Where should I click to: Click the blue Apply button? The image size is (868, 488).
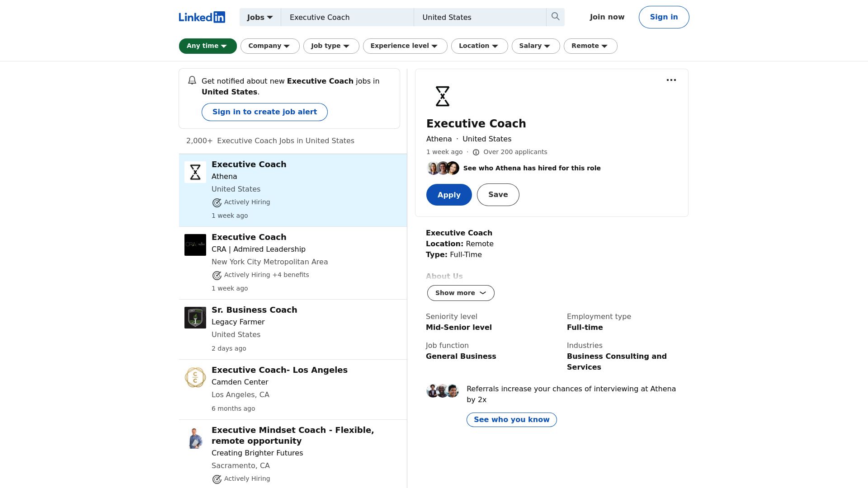448,195
